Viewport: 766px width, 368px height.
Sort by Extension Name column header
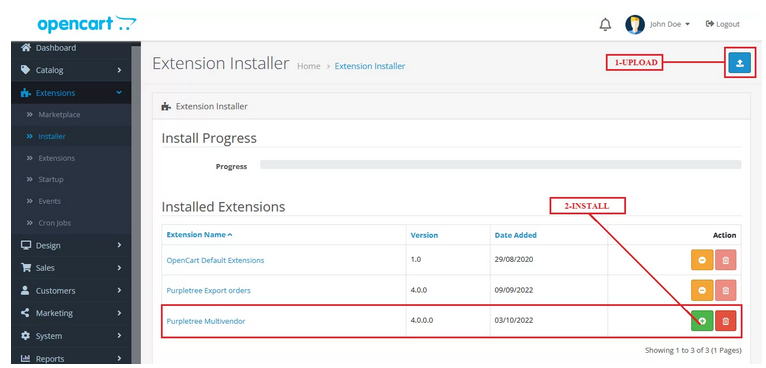199,235
